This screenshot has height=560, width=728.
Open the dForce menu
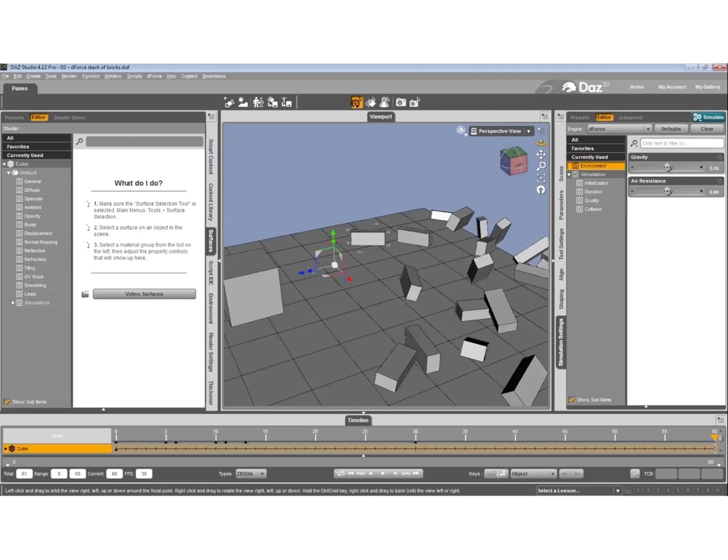click(155, 76)
